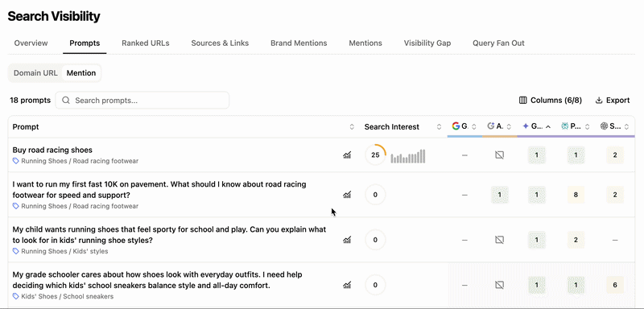The width and height of the screenshot is (644, 309).
Task: Open trend chart icon for school sneakers prompt
Action: [347, 285]
